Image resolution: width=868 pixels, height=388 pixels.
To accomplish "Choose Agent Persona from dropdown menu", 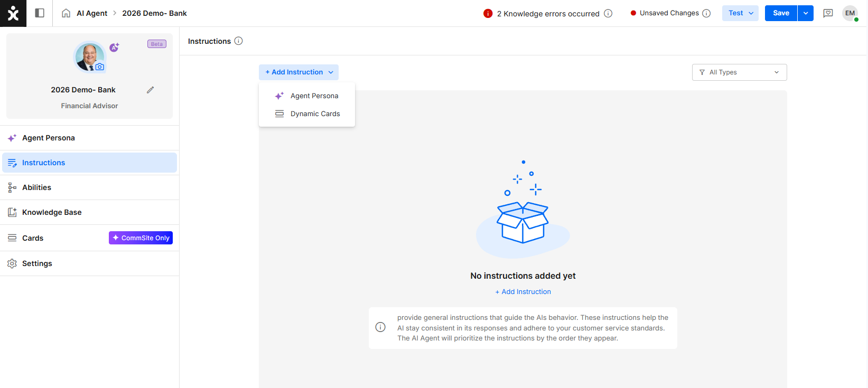I will tap(307, 96).
